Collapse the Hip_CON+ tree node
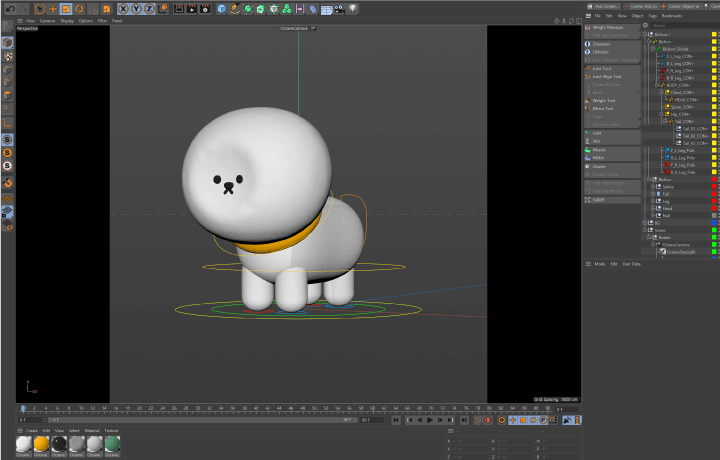Screen dimensions: 720x460 [x=661, y=114]
